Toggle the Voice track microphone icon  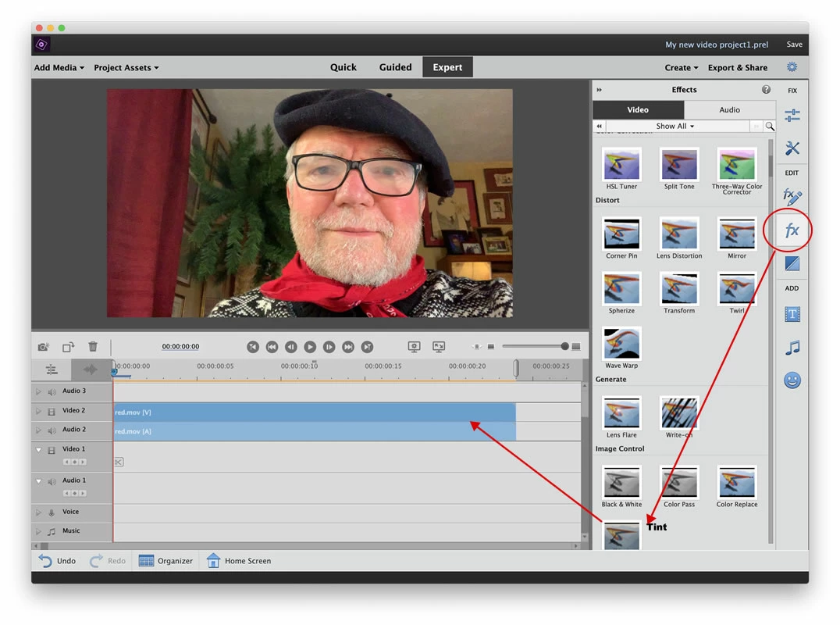pos(52,512)
